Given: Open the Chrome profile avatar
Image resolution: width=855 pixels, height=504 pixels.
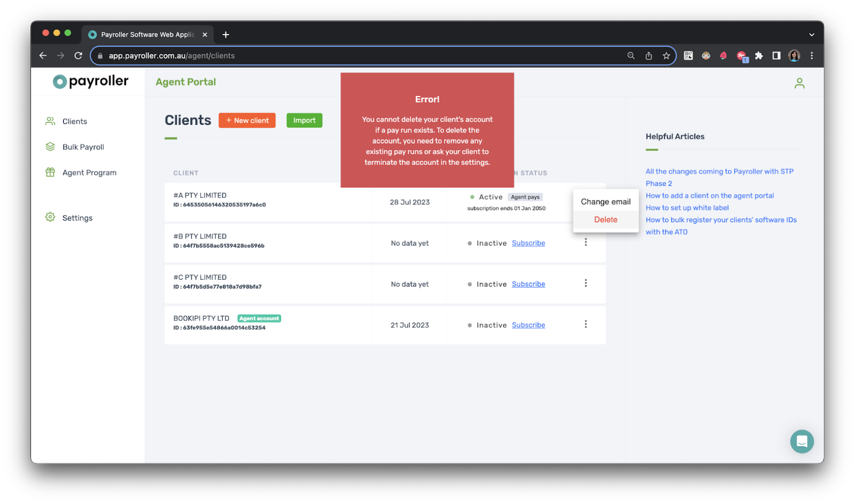Looking at the screenshot, I should (794, 56).
